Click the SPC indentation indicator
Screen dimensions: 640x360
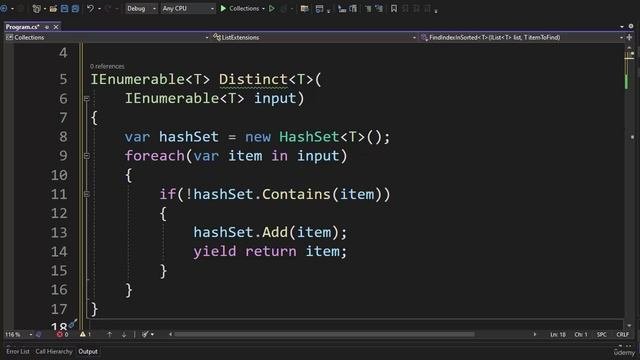[602, 334]
